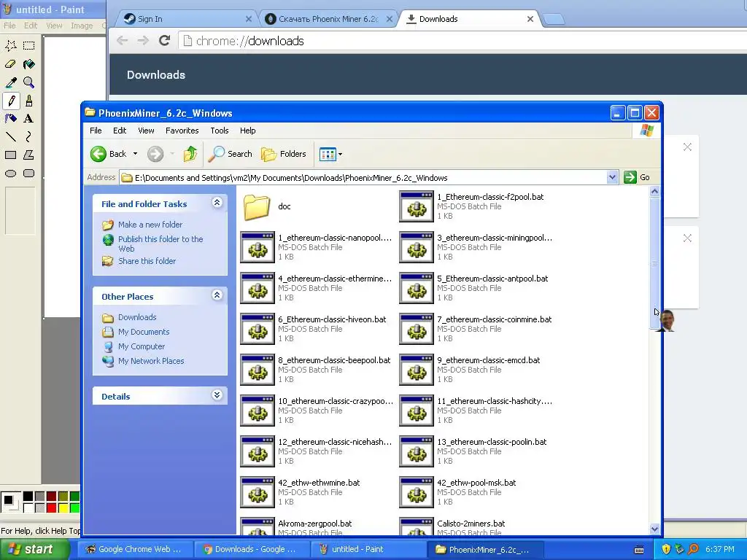Open the Views dropdown arrow in Explorer
The height and width of the screenshot is (560, 747).
tap(340, 155)
